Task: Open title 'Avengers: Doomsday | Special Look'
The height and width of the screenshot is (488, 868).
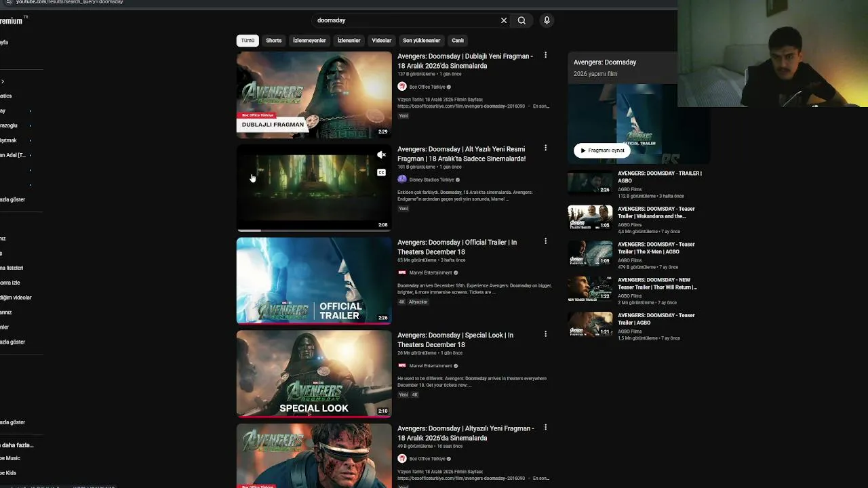Action: 456,340
